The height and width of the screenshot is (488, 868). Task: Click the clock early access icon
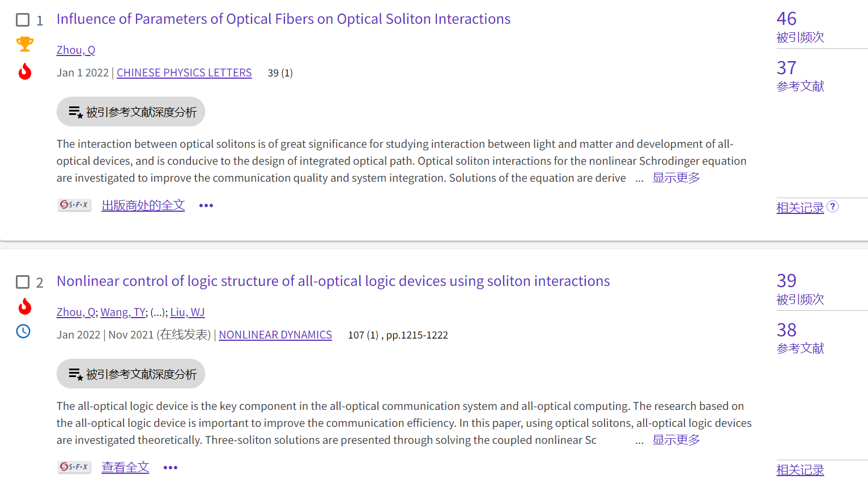23,331
